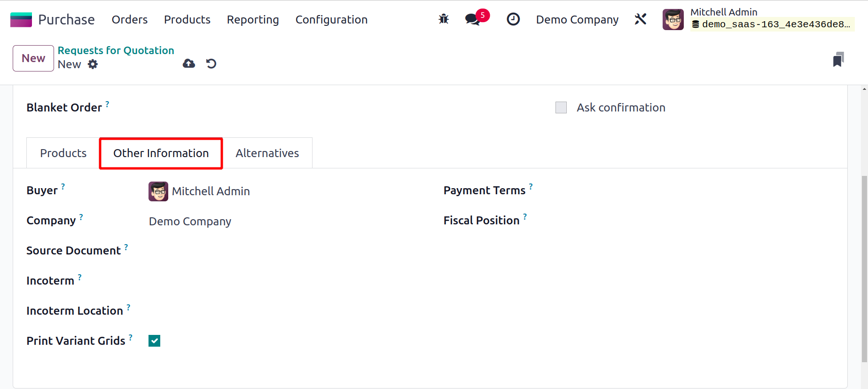Enable the Ask confirmation checkbox
The height and width of the screenshot is (389, 868).
(561, 108)
